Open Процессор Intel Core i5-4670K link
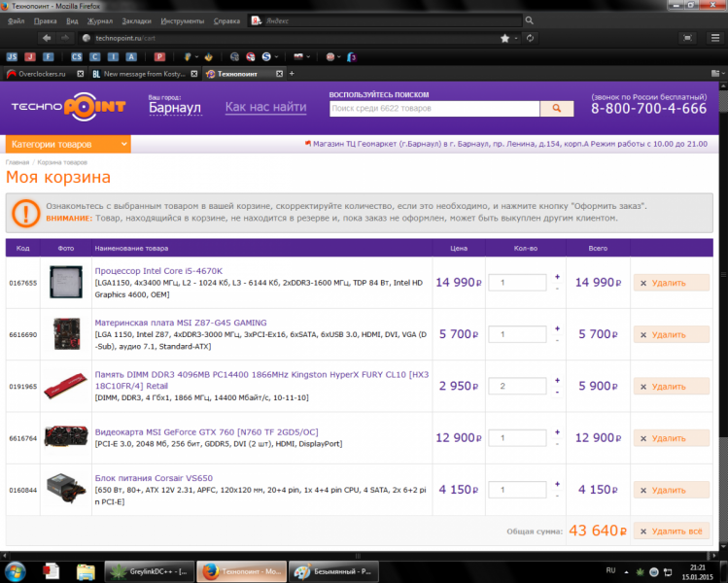Screen dimensions: 728x583 click(x=158, y=271)
